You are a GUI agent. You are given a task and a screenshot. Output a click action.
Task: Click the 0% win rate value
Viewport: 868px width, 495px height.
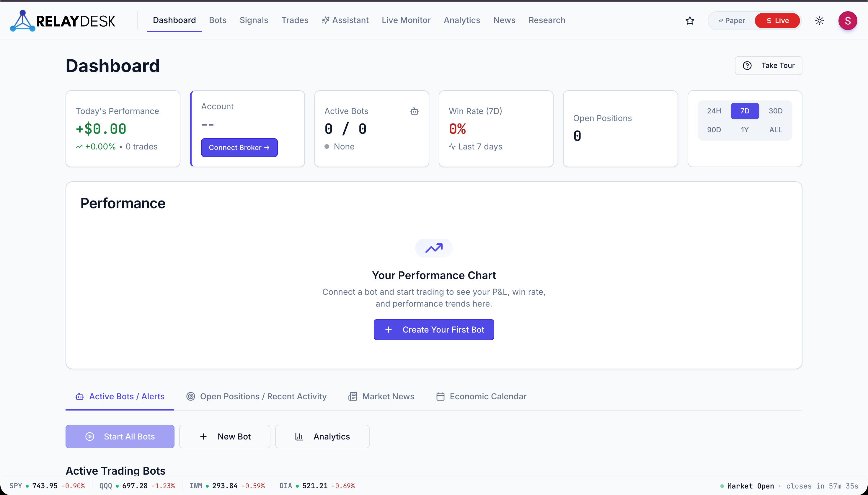[x=457, y=129]
